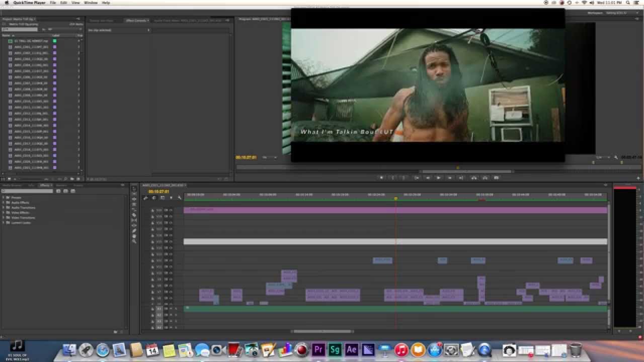Open the Effects panel menu
Image resolution: width=644 pixels, height=362 pixels.
pyautogui.click(x=123, y=185)
